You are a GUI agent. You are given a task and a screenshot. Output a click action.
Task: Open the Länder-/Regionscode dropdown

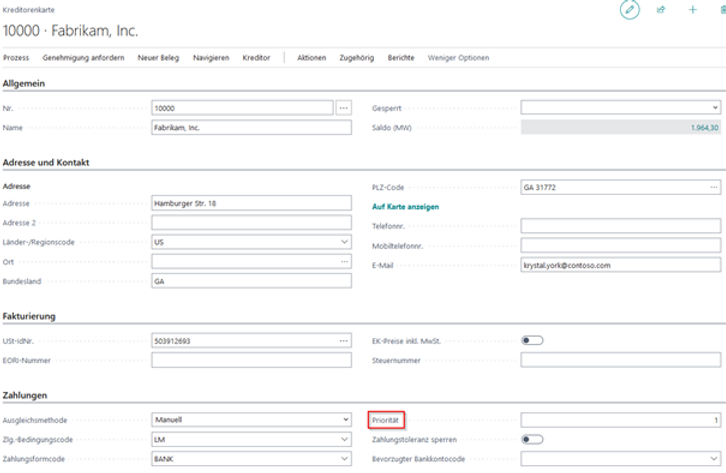point(344,242)
